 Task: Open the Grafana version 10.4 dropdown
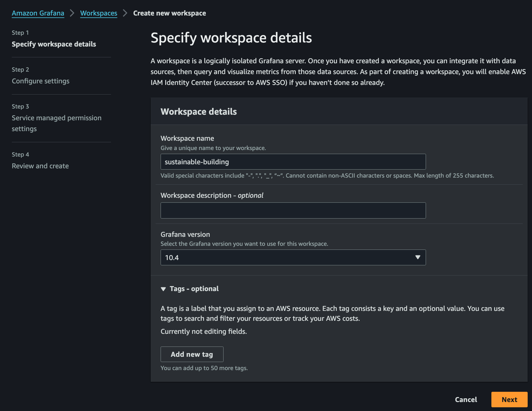[x=293, y=258]
